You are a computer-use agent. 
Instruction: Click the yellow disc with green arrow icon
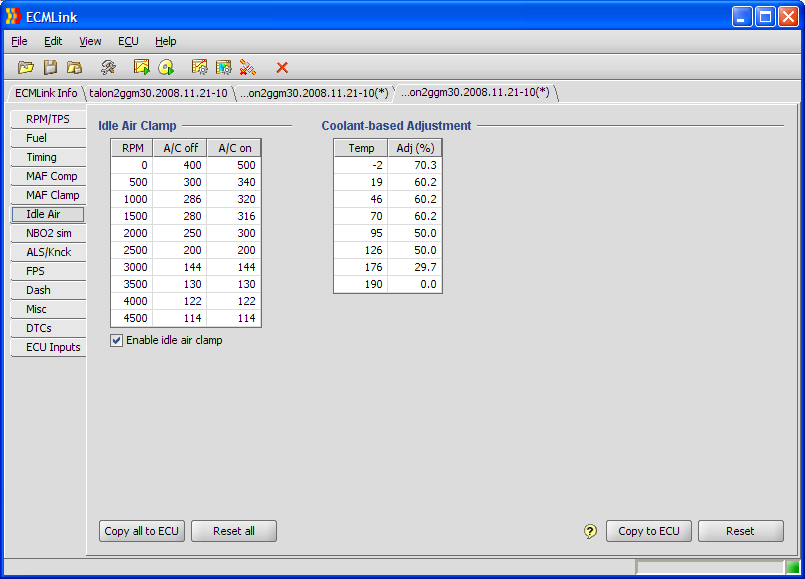point(166,67)
